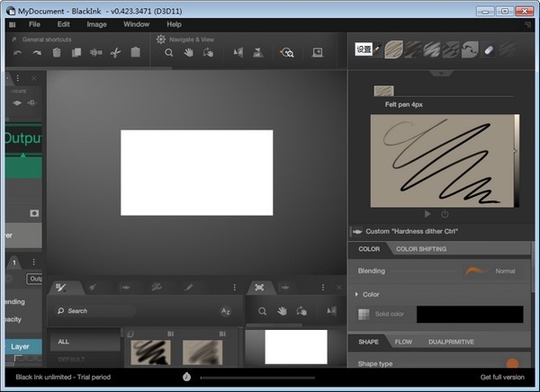Image resolution: width=540 pixels, height=392 pixels.
Task: Select the magnifier zoom tool in Navigate & View
Action: 168,53
